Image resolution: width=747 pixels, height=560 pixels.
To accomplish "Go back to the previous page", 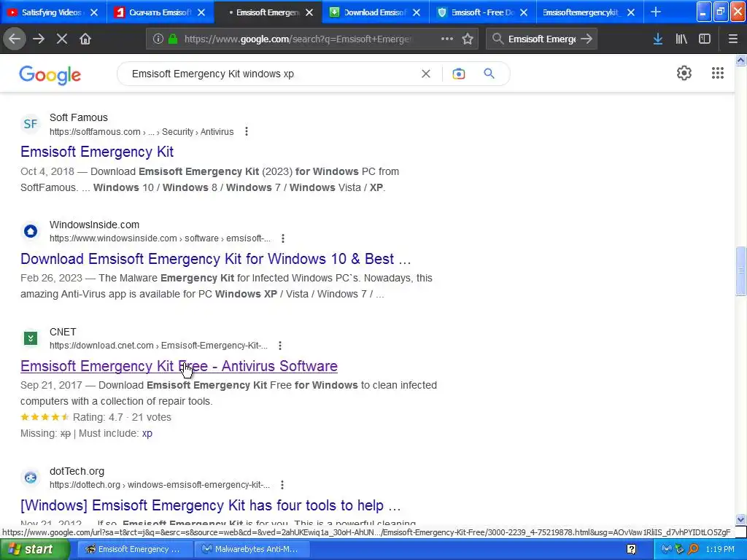I will tap(15, 39).
